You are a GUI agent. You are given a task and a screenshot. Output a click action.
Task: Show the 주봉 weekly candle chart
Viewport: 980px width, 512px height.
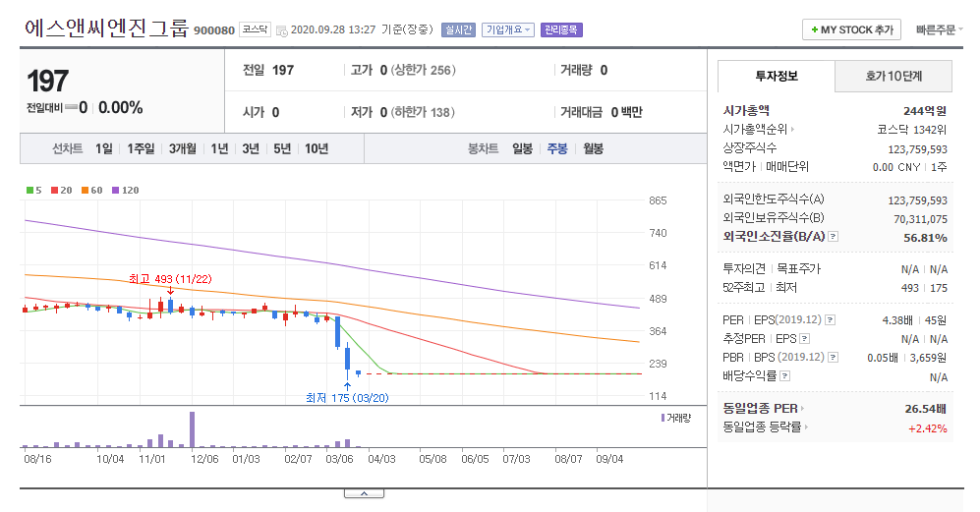557,148
